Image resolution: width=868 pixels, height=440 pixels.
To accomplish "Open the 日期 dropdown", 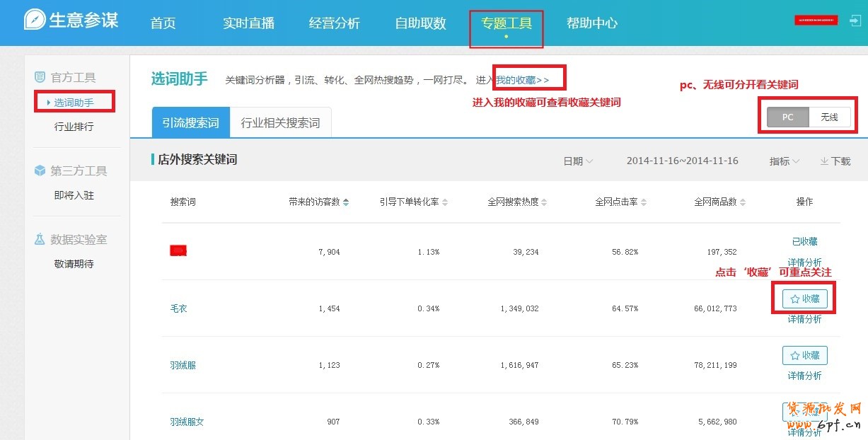I will pyautogui.click(x=578, y=161).
